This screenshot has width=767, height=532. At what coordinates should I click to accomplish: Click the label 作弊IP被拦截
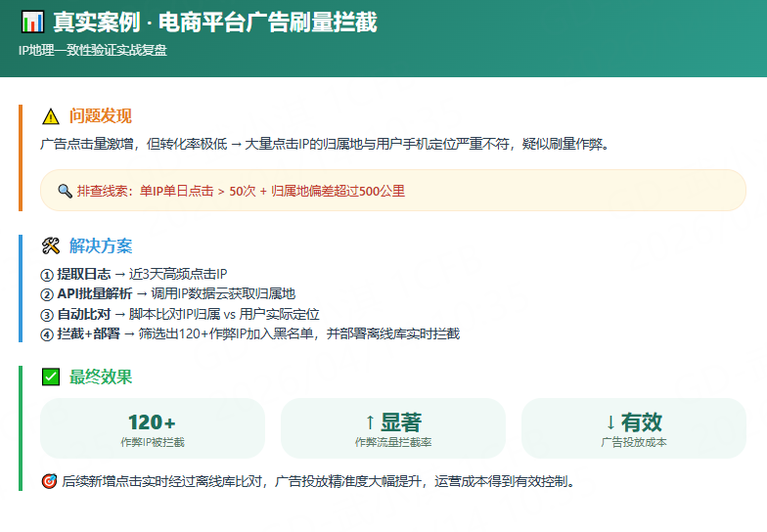tap(153, 442)
